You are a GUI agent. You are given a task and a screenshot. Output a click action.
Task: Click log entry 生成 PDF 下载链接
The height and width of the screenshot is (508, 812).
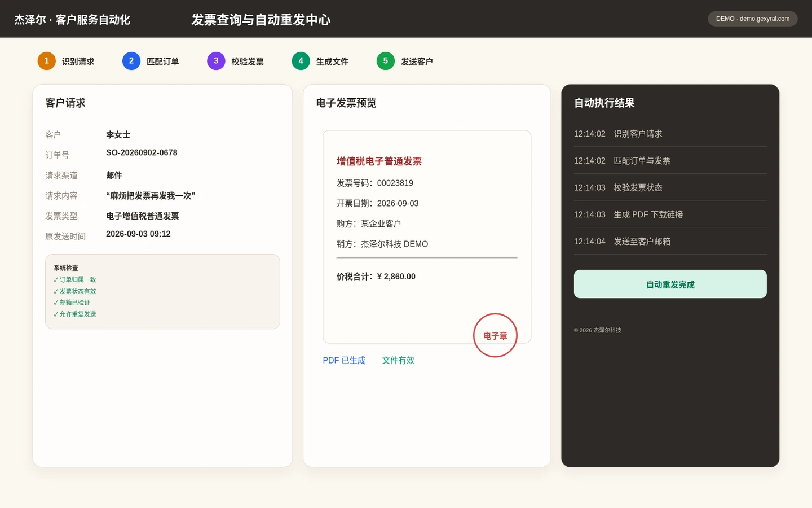point(670,215)
